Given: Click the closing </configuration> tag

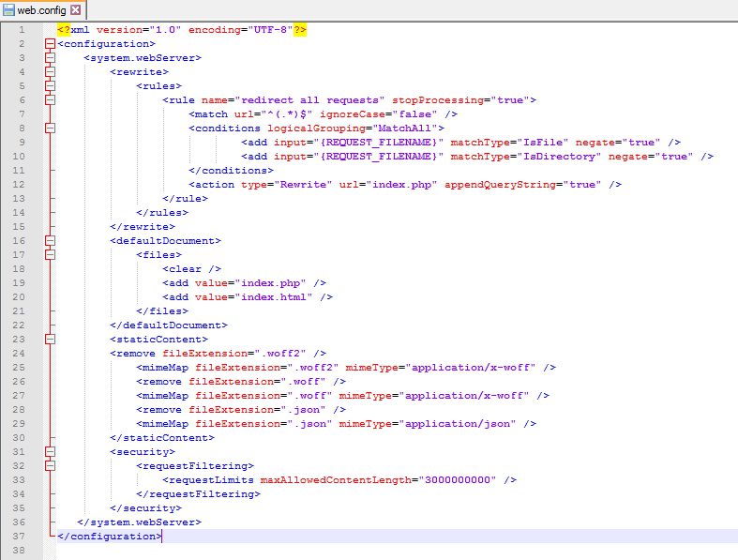Looking at the screenshot, I should (x=109, y=536).
